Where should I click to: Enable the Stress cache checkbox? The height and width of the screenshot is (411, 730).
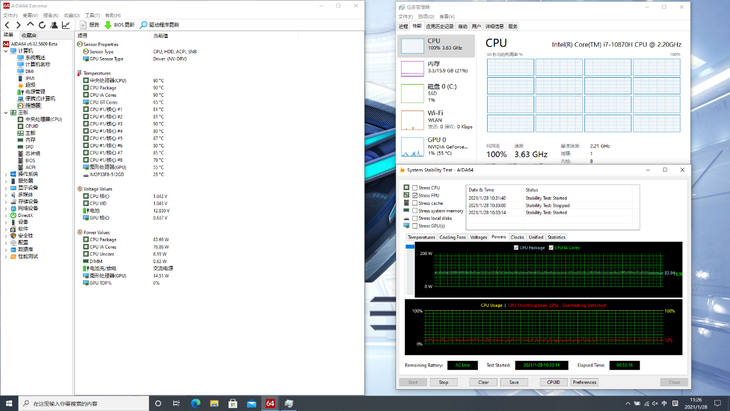[415, 203]
